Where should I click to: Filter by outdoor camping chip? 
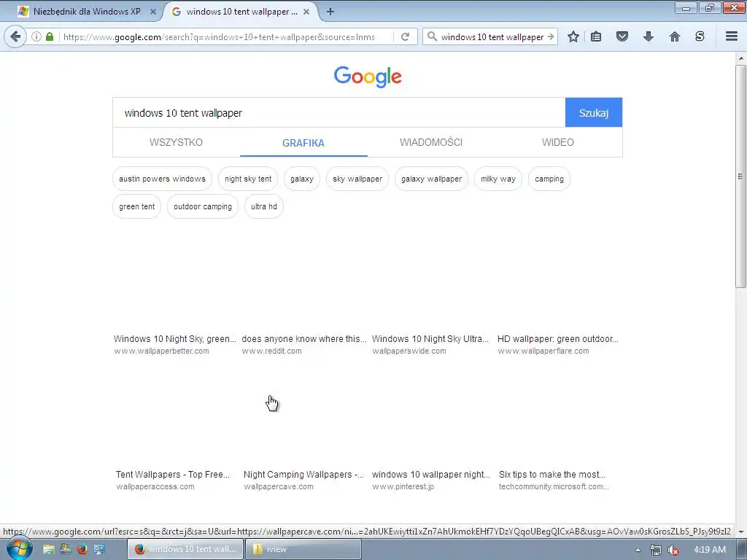tap(203, 206)
